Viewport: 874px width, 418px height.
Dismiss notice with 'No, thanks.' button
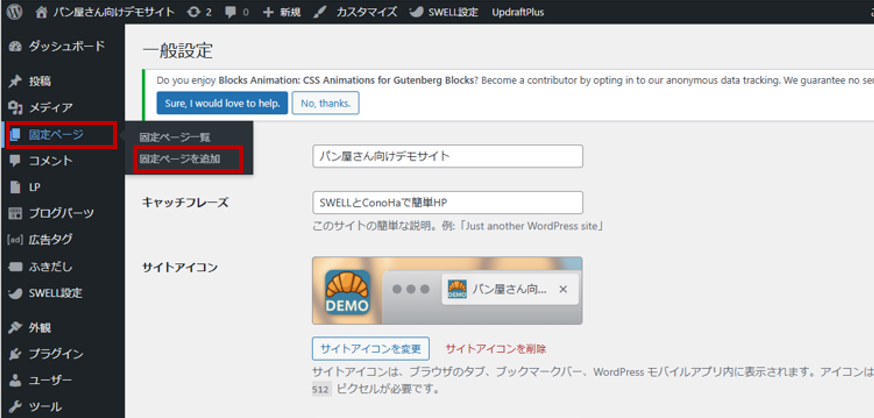[325, 103]
